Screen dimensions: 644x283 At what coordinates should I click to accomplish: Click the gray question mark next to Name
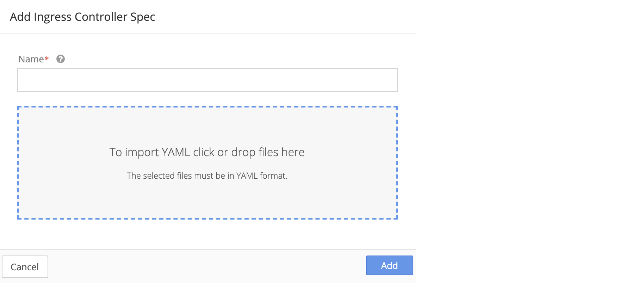pos(61,59)
